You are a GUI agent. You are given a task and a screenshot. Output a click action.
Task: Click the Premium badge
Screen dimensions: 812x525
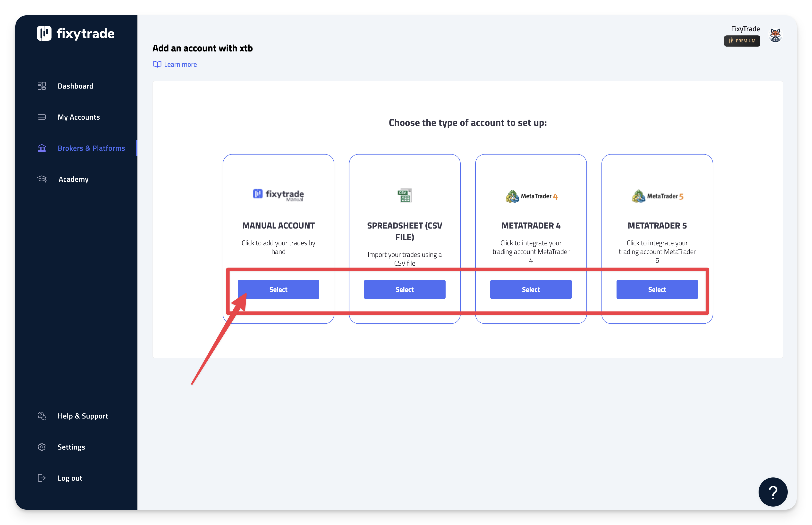[x=742, y=41]
